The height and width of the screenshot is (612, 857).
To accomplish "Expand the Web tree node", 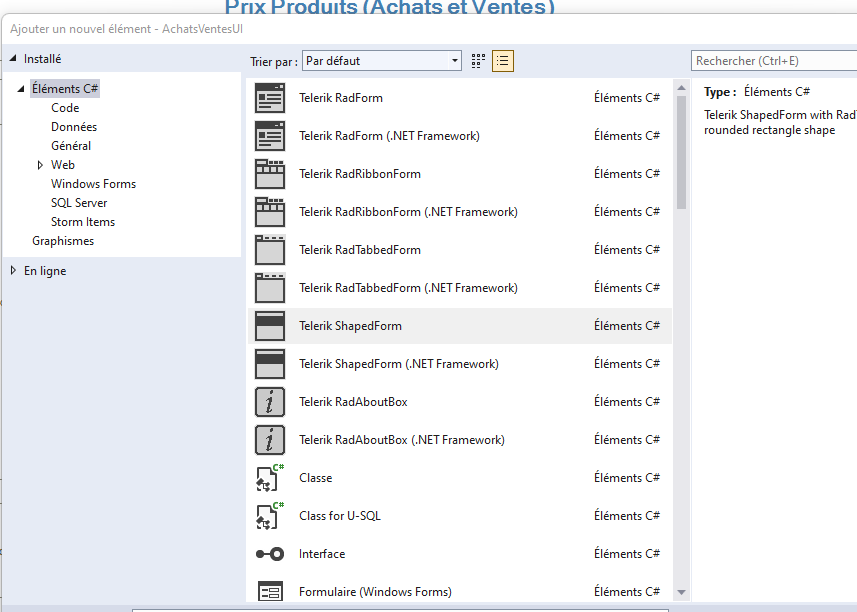I will 40,164.
